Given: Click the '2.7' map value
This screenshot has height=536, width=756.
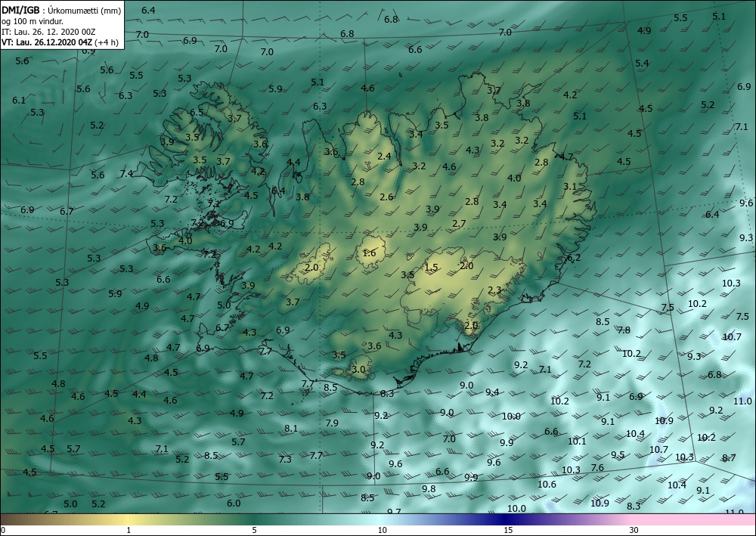Looking at the screenshot, I should [x=459, y=224].
